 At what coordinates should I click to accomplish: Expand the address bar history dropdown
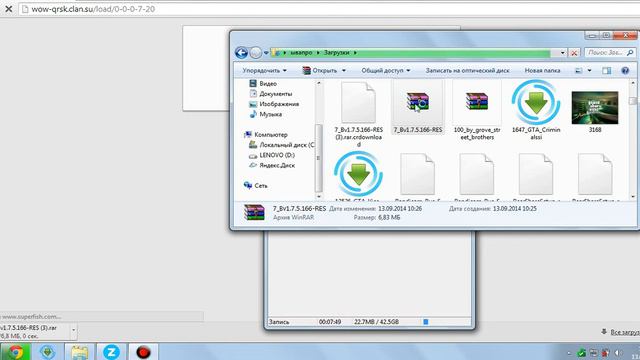[562, 53]
